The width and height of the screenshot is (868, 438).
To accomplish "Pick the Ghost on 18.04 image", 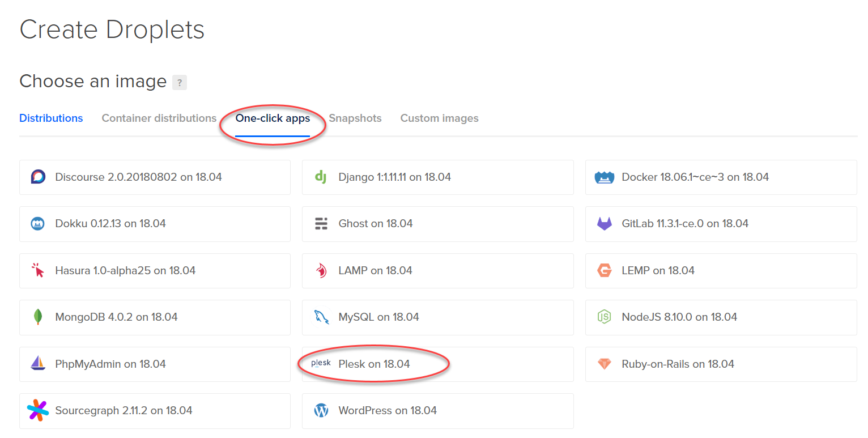I will 375,224.
